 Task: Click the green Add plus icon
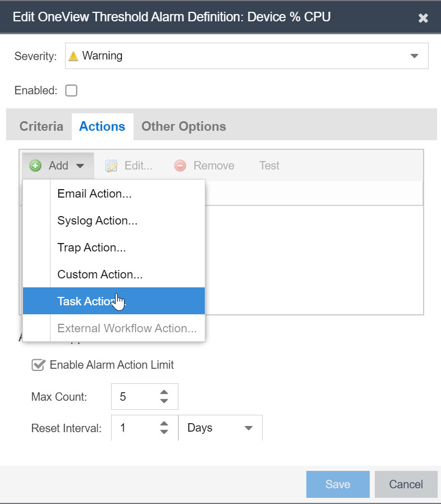tap(35, 166)
